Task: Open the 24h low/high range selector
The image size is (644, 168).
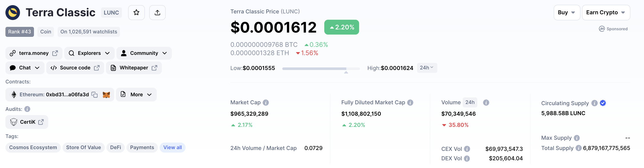Action: 427,68
